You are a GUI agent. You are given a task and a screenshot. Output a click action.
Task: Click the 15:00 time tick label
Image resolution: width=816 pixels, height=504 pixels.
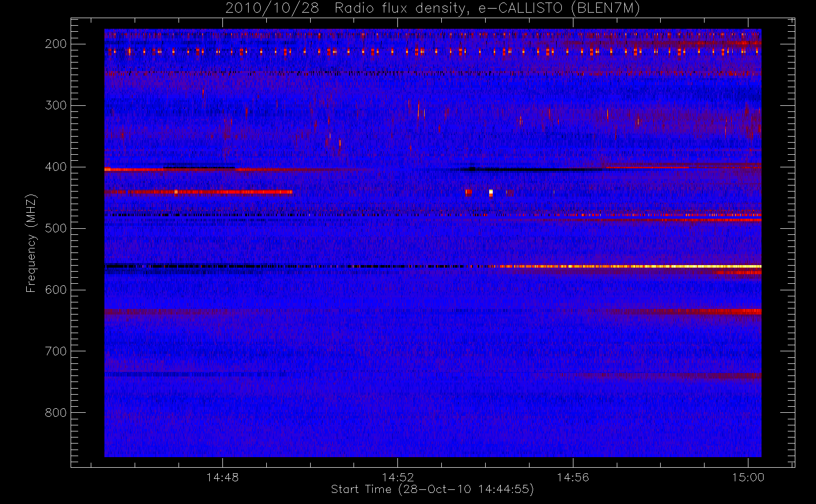point(748,477)
